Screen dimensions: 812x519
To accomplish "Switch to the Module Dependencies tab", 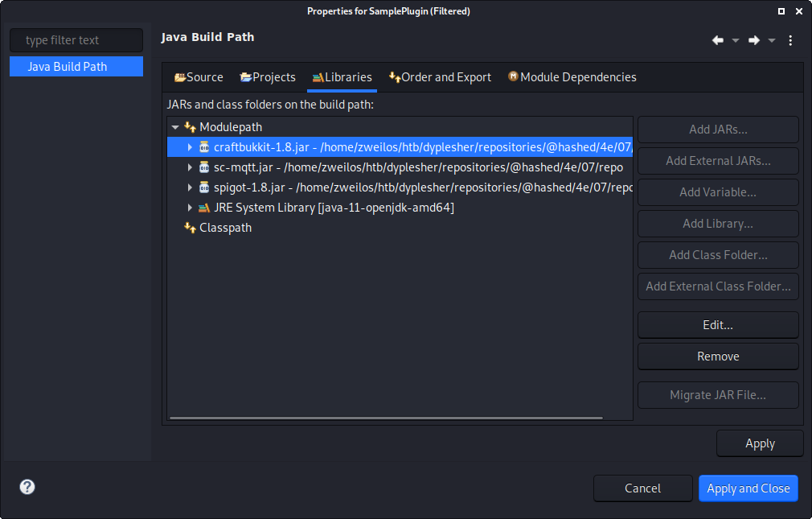I will pos(572,77).
